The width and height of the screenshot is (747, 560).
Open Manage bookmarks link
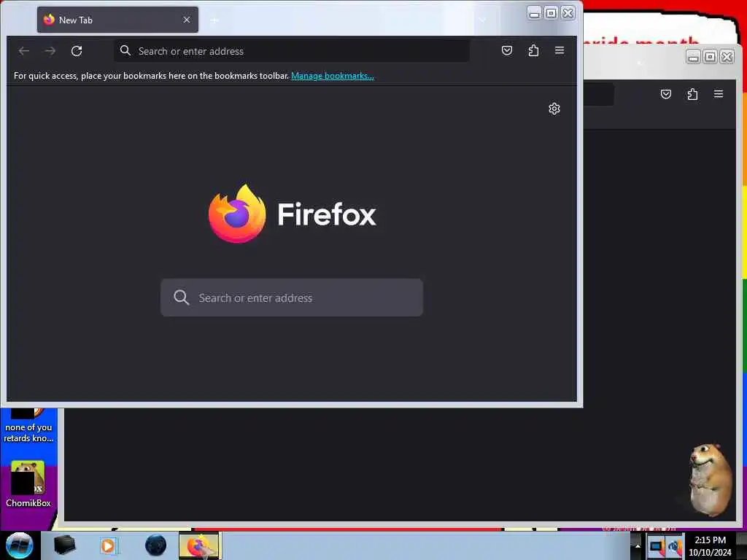[x=333, y=76]
